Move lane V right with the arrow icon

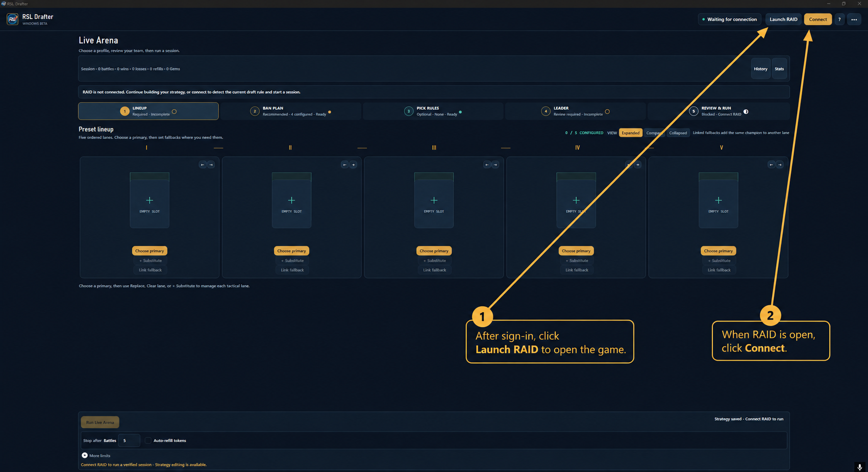point(780,165)
